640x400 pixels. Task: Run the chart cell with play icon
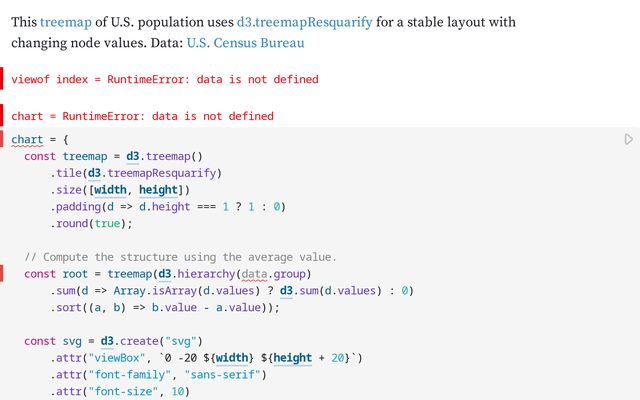pyautogui.click(x=628, y=139)
